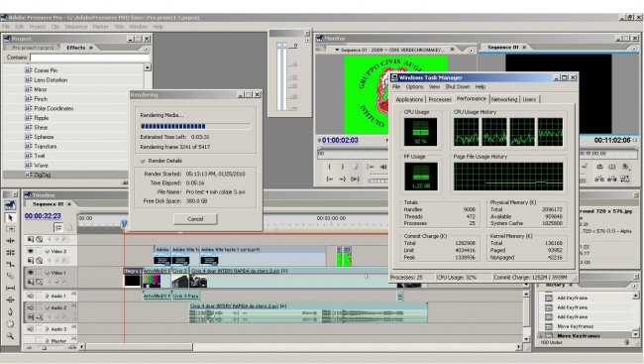This screenshot has height=364, width=644.
Task: Toggle lock box on Video 1 track
Action: (x=39, y=273)
